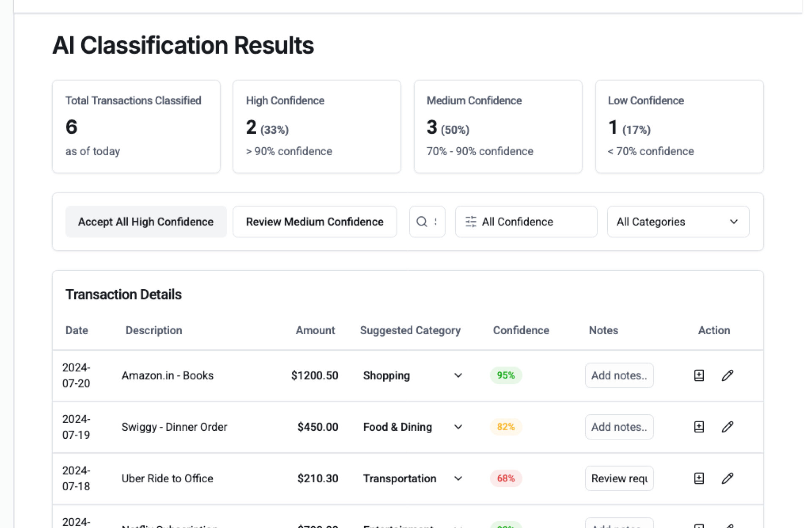Click Accept All High Confidence button
Image resolution: width=812 pixels, height=528 pixels.
tap(145, 222)
